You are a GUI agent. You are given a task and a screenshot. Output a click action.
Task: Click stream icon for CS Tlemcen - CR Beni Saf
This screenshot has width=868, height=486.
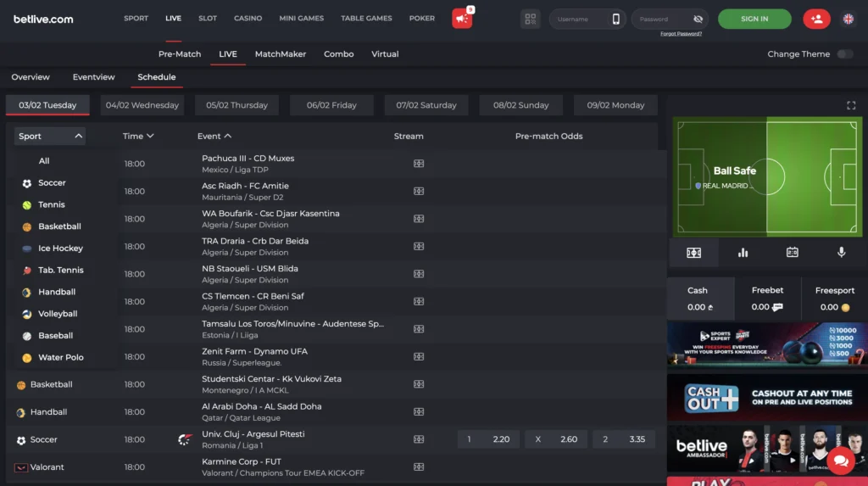(x=419, y=301)
